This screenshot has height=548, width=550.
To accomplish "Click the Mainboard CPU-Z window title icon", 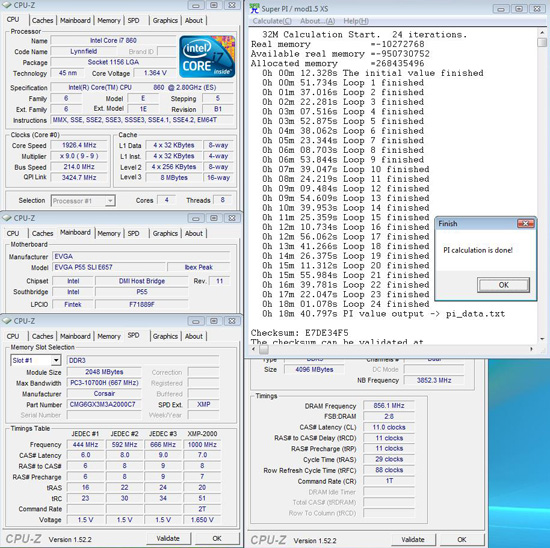I will coord(7,218).
